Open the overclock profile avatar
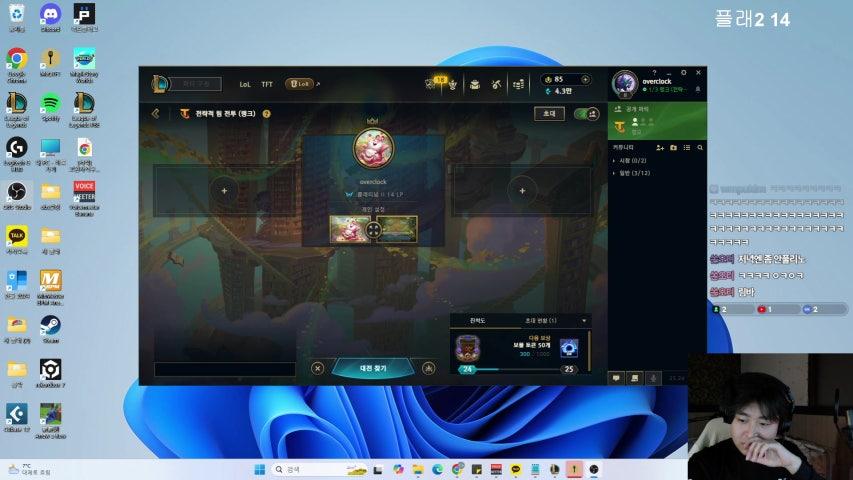The height and width of the screenshot is (480, 853). (x=624, y=84)
